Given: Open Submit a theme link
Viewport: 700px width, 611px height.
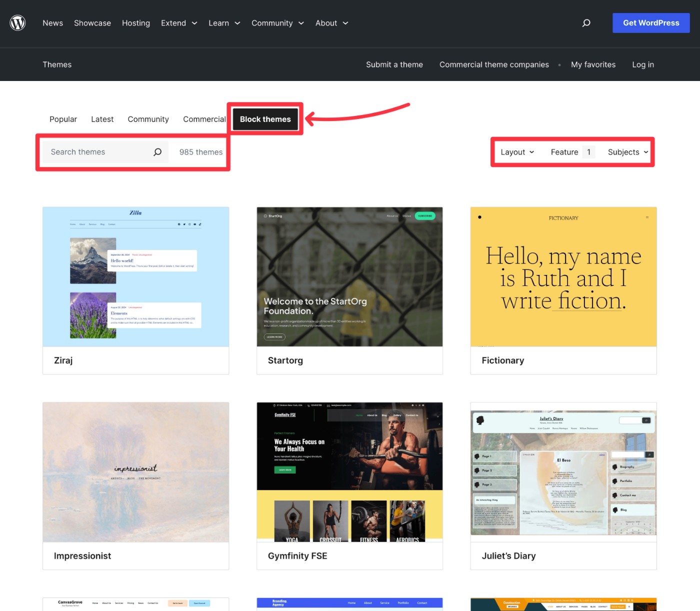Looking at the screenshot, I should (x=394, y=64).
